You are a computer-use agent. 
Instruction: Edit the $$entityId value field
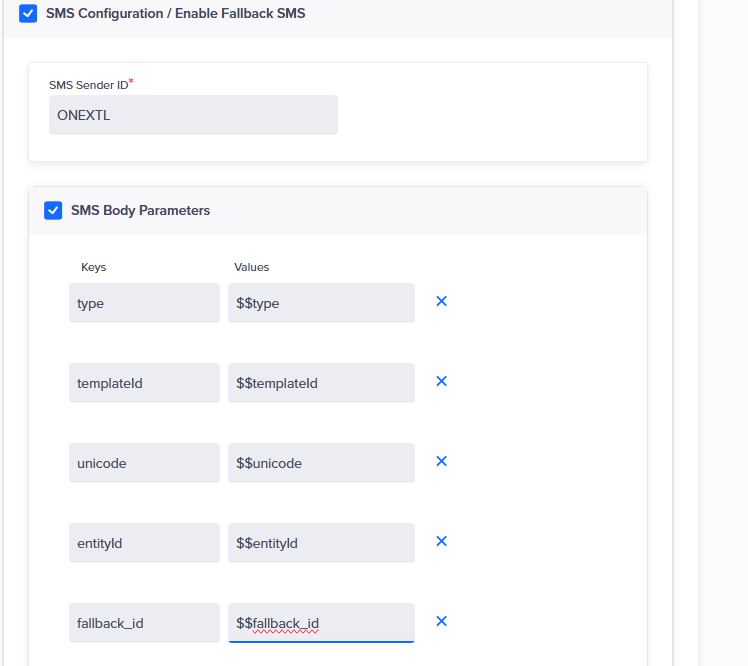click(321, 543)
